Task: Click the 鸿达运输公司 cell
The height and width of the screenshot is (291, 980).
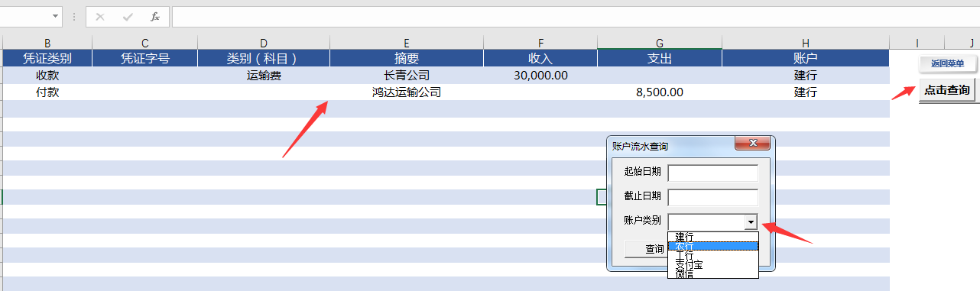Action: pyautogui.click(x=407, y=92)
